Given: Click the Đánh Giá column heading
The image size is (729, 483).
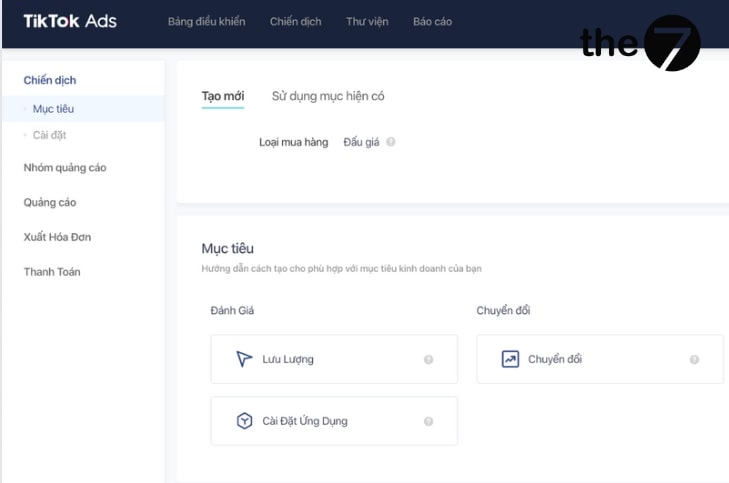Looking at the screenshot, I should coord(232,310).
